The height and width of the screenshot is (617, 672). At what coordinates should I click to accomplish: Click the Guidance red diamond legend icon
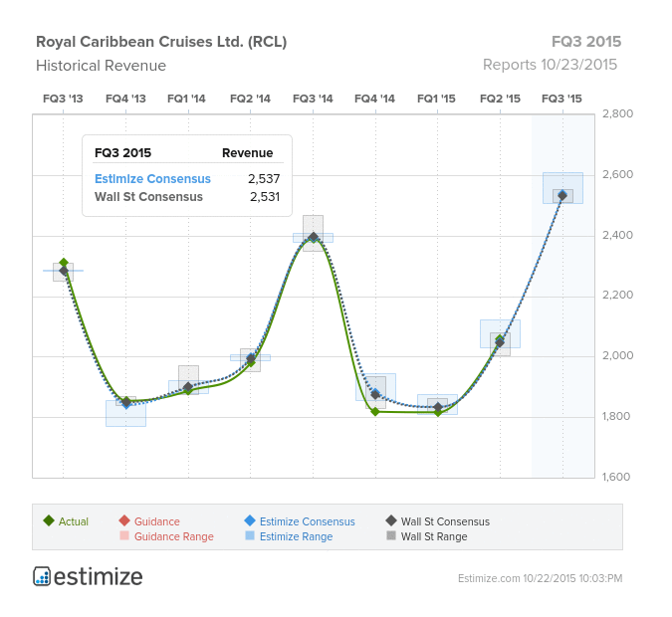click(124, 520)
